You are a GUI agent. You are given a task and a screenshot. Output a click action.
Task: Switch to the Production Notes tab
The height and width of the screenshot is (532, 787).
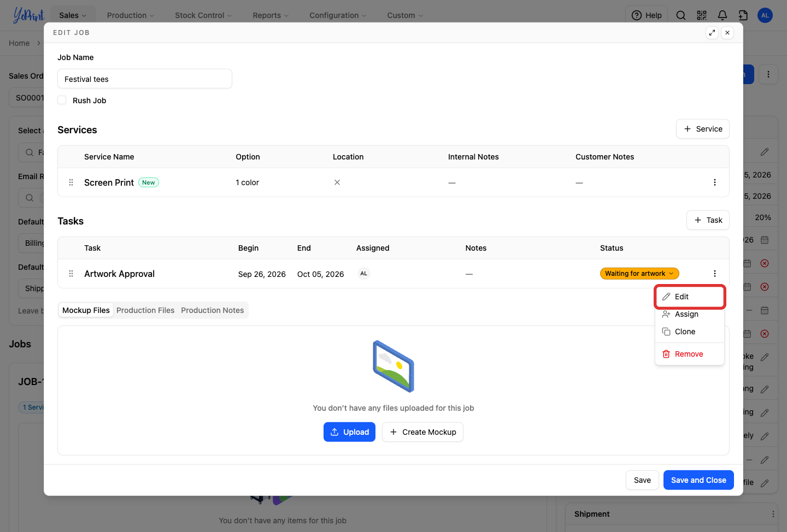[x=213, y=310]
